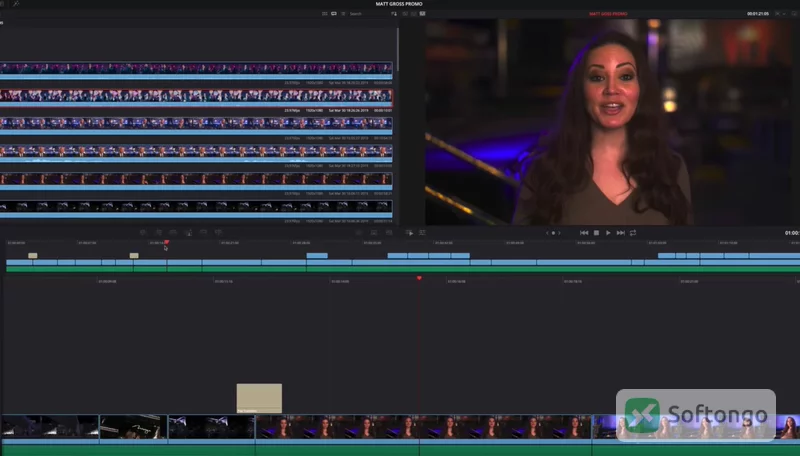
Task: Select the third lower timeline clip with stage lights
Action: (x=212, y=427)
